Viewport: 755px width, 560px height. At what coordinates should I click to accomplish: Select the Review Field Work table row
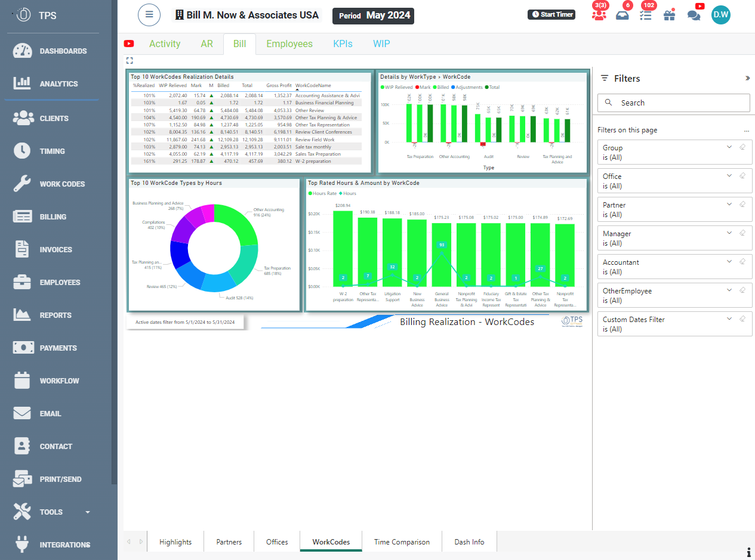pos(245,139)
